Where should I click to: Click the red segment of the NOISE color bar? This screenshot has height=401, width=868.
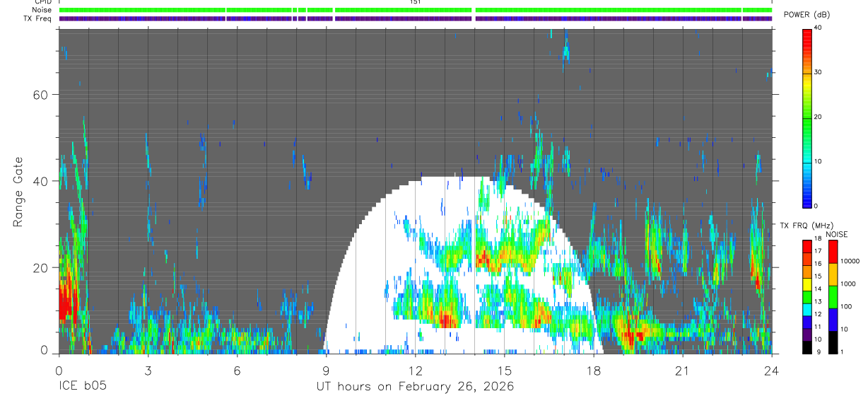click(x=833, y=252)
